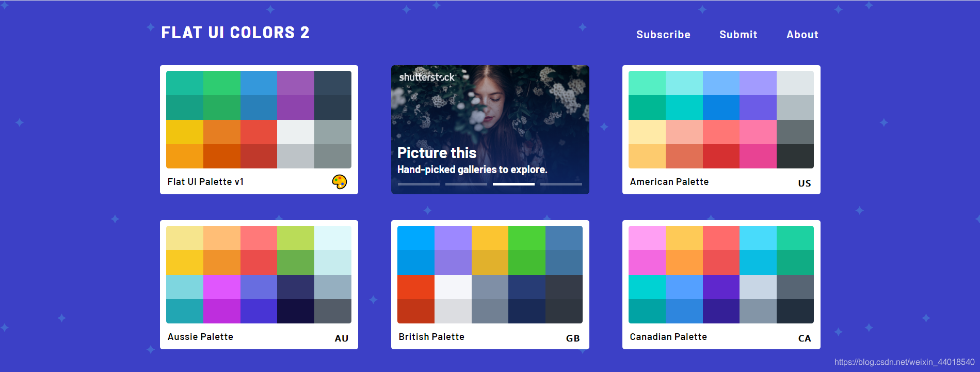The height and width of the screenshot is (372, 980).
Task: Open the Submit page
Action: click(738, 35)
